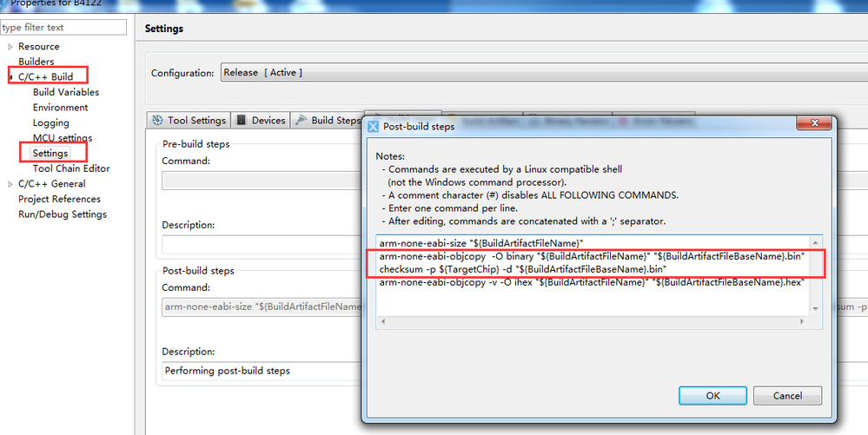Open the Configuration dropdown showing Release
Viewport: 868px width, 435px height.
[x=544, y=73]
